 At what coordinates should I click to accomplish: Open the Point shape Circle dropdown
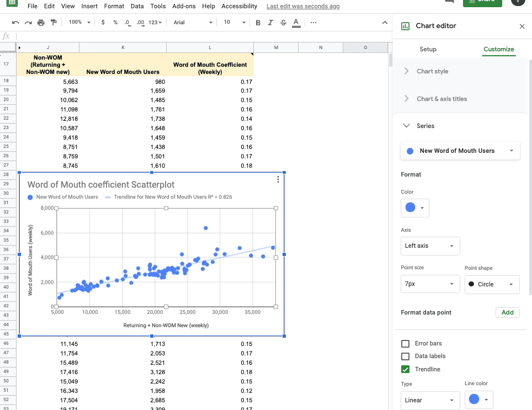(492, 284)
